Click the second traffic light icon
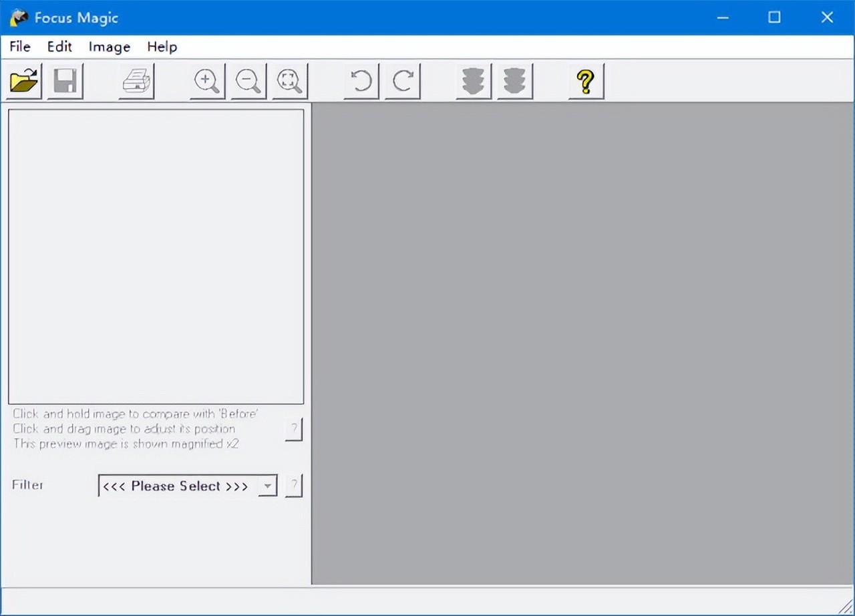 pos(515,82)
